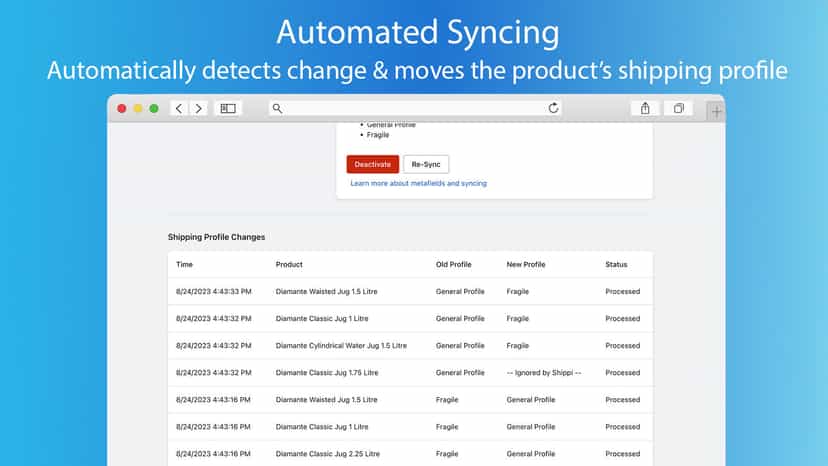Show all tabs overview icon

[x=679, y=108]
